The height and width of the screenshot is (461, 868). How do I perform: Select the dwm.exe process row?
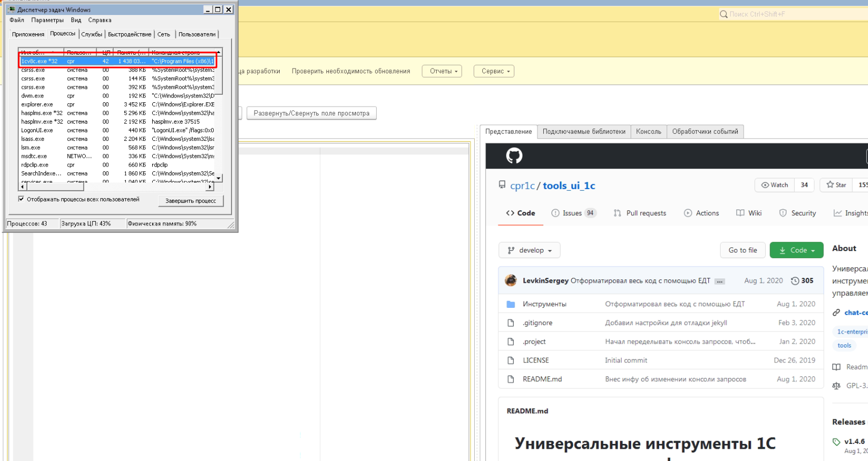pyautogui.click(x=117, y=96)
